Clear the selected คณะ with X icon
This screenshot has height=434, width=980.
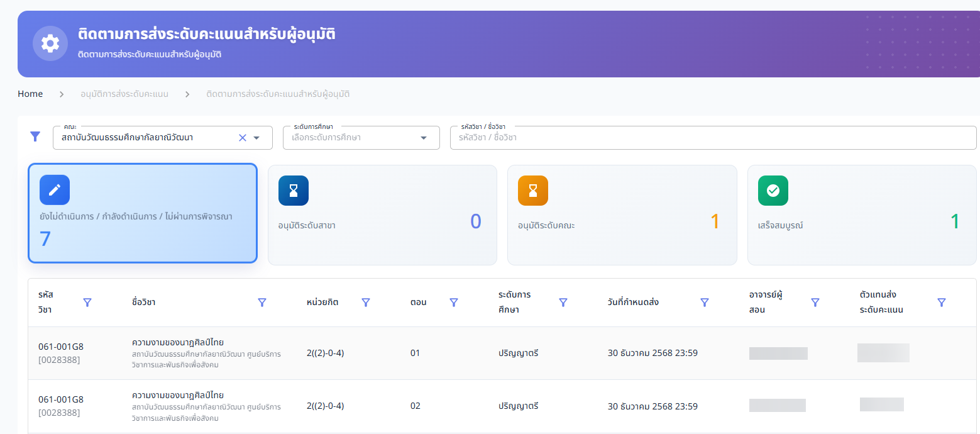[242, 138]
